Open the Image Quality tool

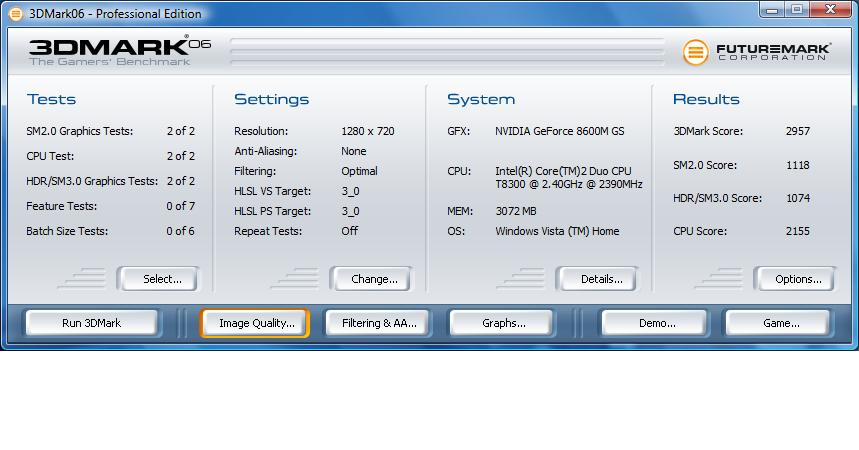[255, 323]
